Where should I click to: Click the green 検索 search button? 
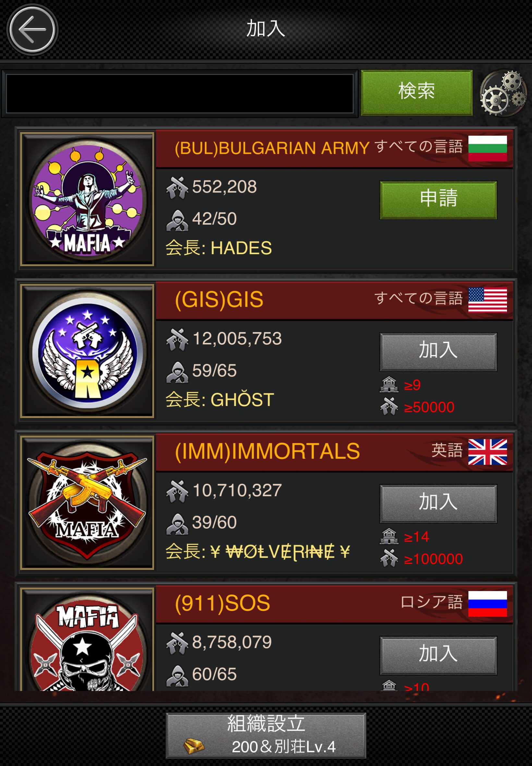click(417, 93)
